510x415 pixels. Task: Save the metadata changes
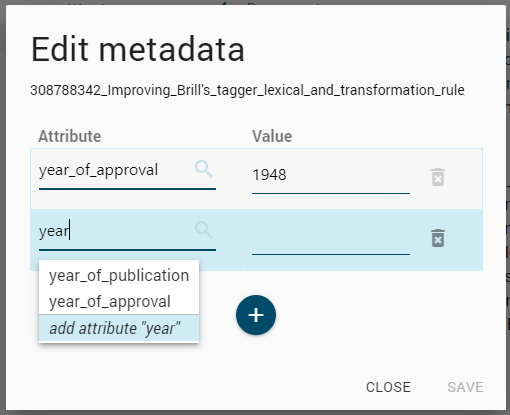[465, 387]
